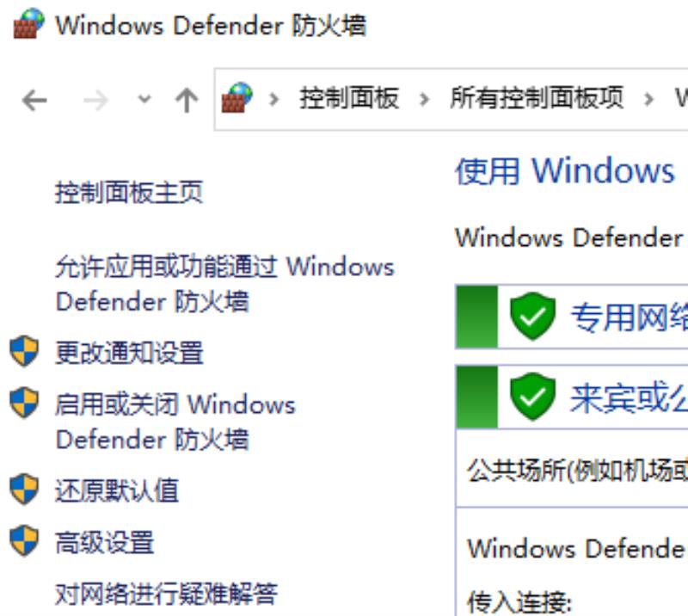
Task: Select 所有控制面板项 in the breadcrumb path
Action: point(537,98)
